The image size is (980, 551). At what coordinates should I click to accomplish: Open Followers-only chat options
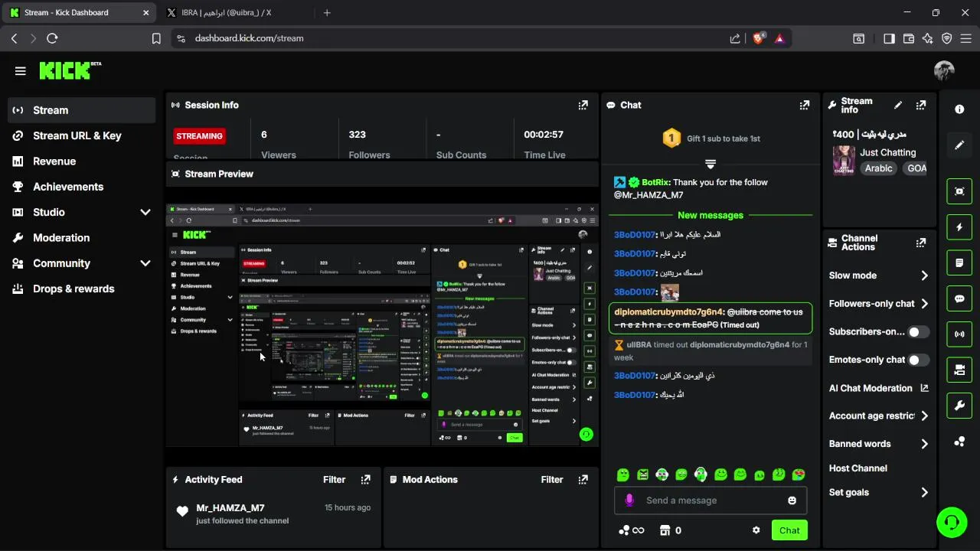[879, 304]
